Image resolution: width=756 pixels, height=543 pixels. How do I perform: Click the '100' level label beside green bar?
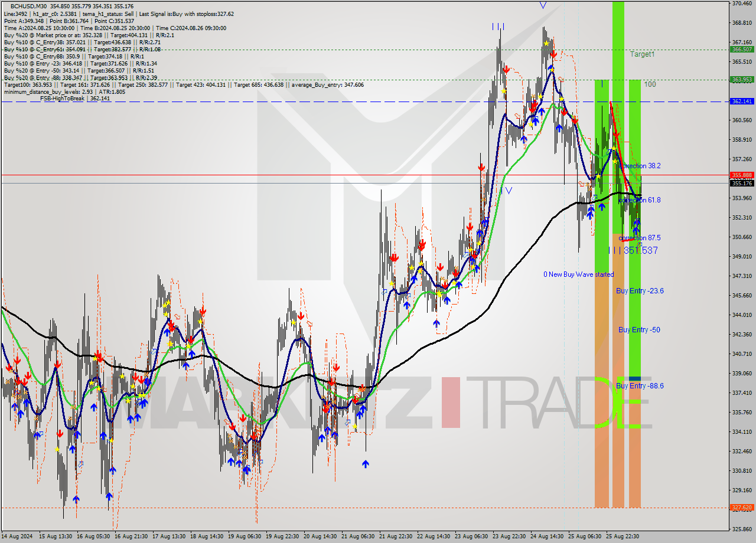[650, 84]
